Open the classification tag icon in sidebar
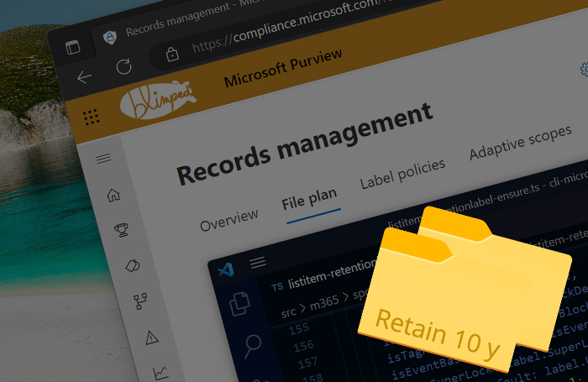The height and width of the screenshot is (382, 588). point(133,265)
